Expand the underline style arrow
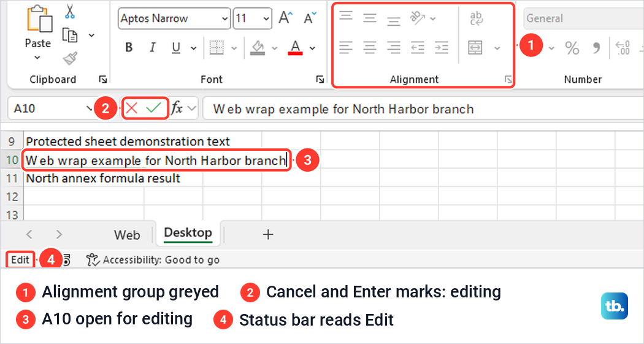Viewport: 644px width, 344px height. [x=193, y=48]
